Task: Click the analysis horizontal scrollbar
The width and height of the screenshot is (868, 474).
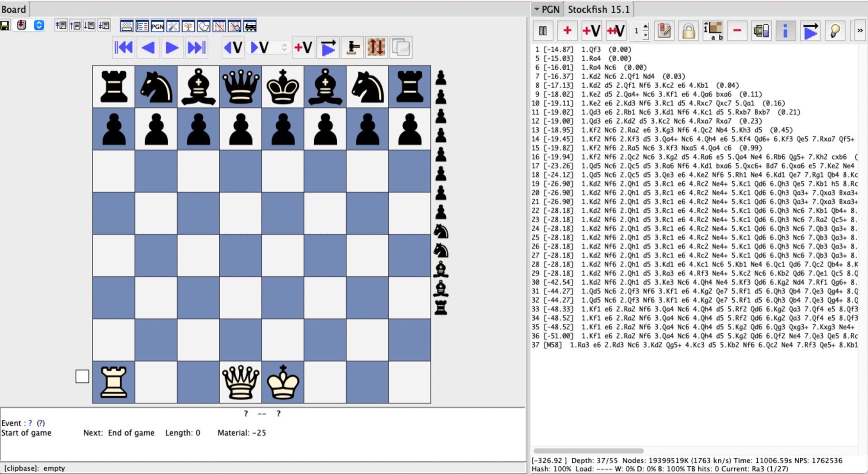Action: (x=589, y=451)
